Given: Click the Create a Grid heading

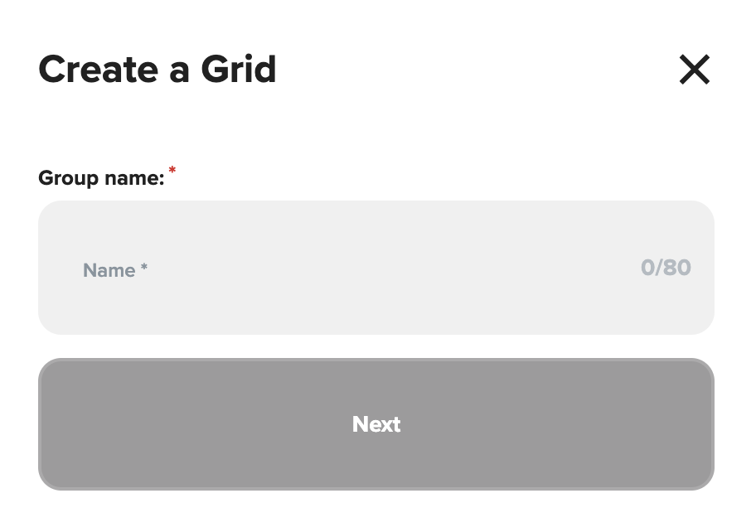Looking at the screenshot, I should tap(157, 70).
